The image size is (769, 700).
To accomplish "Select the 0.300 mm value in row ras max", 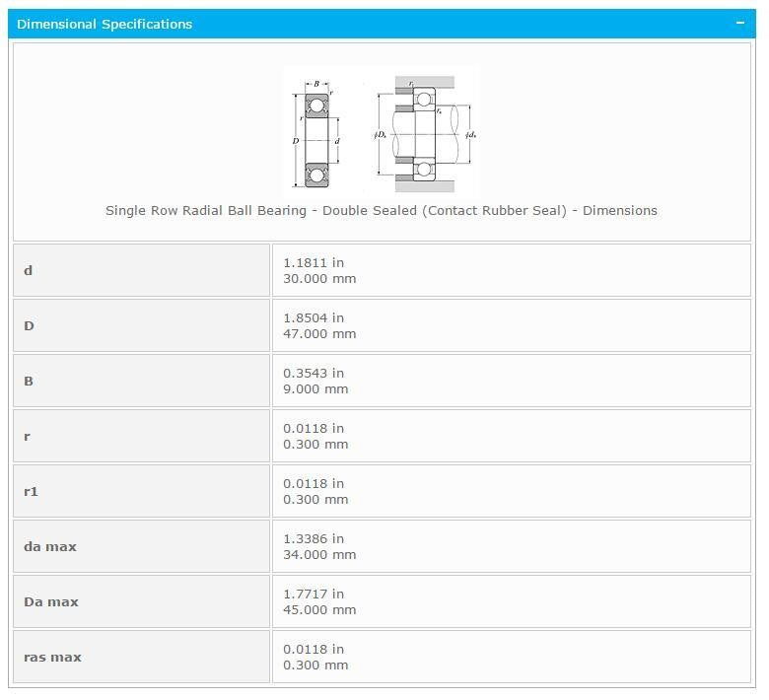I will [x=315, y=665].
